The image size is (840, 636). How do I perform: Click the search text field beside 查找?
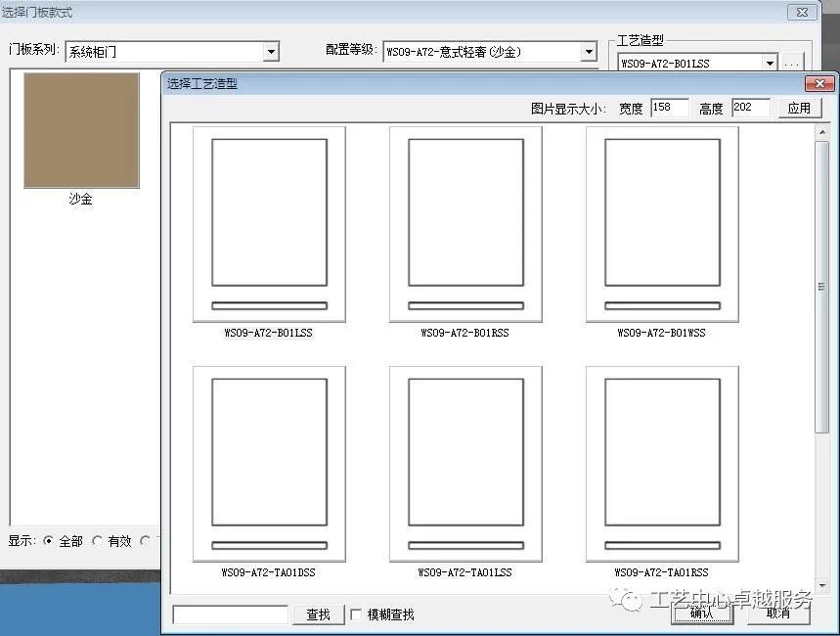click(x=230, y=613)
